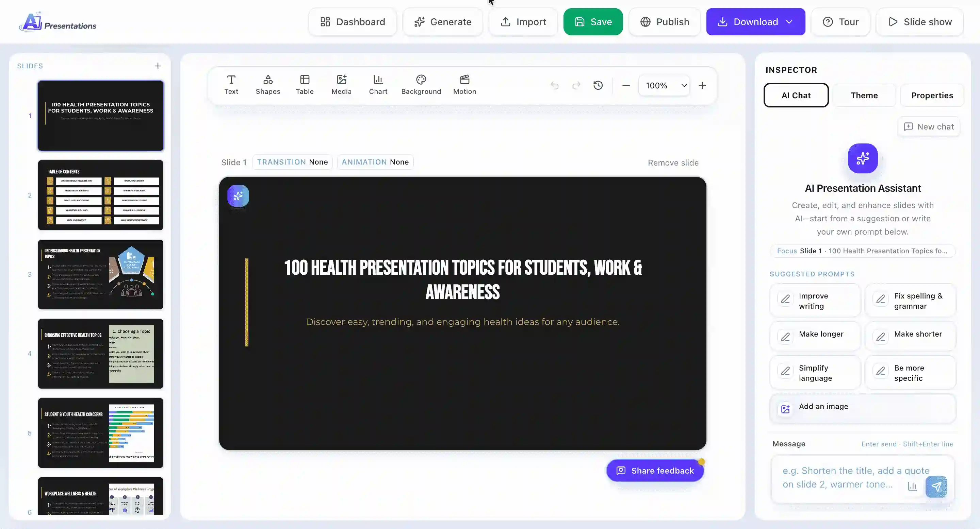Choose the Be more specific prompt
Screen dimensions: 980x529
pyautogui.click(x=910, y=373)
